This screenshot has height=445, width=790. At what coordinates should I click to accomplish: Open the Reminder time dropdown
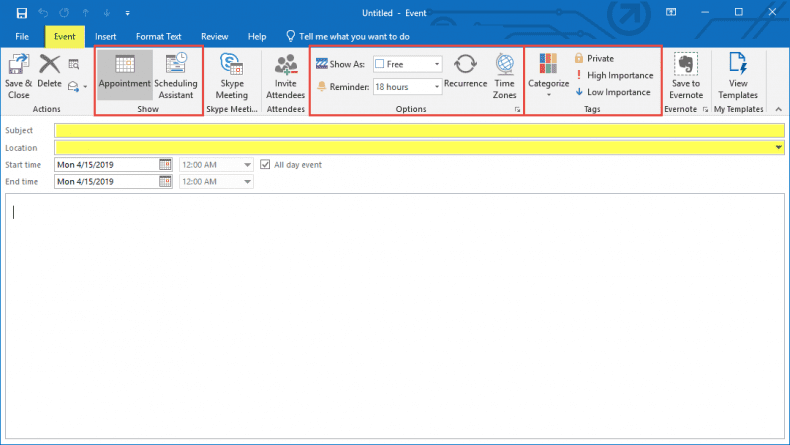point(437,87)
